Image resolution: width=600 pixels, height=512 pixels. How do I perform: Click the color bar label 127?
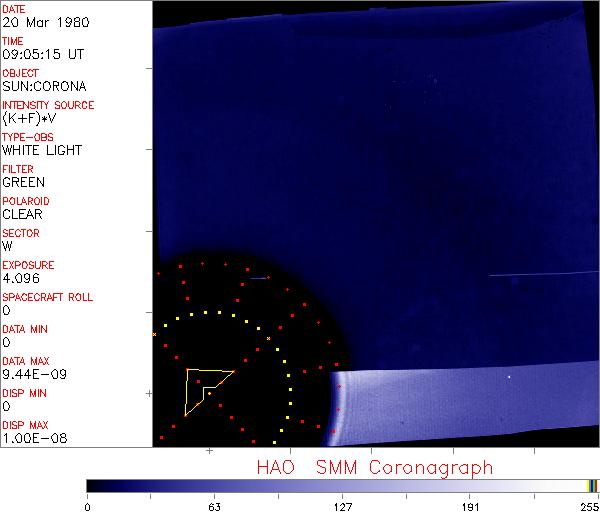(342, 507)
